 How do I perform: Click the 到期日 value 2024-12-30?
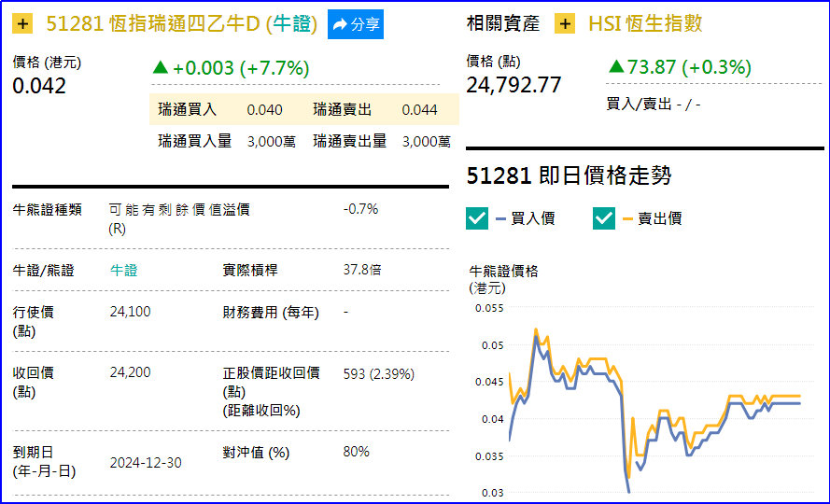145,462
